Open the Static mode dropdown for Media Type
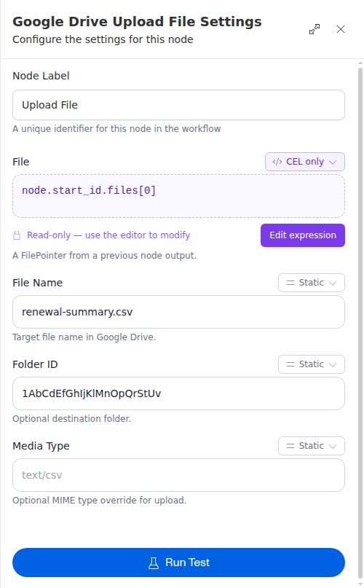The image size is (364, 588). coord(311,446)
